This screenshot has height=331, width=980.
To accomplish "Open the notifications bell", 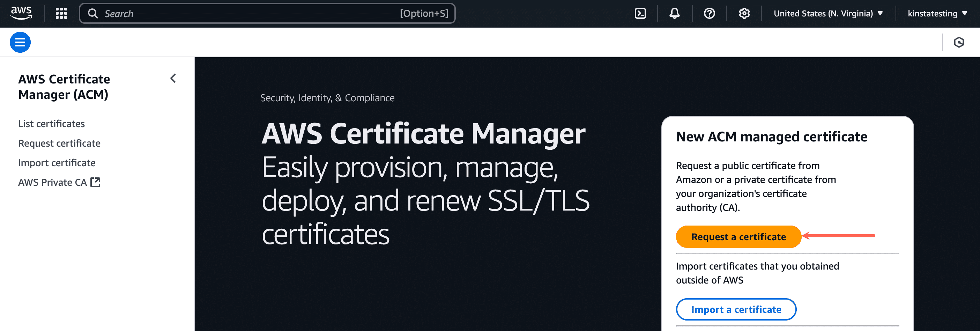I will [674, 13].
